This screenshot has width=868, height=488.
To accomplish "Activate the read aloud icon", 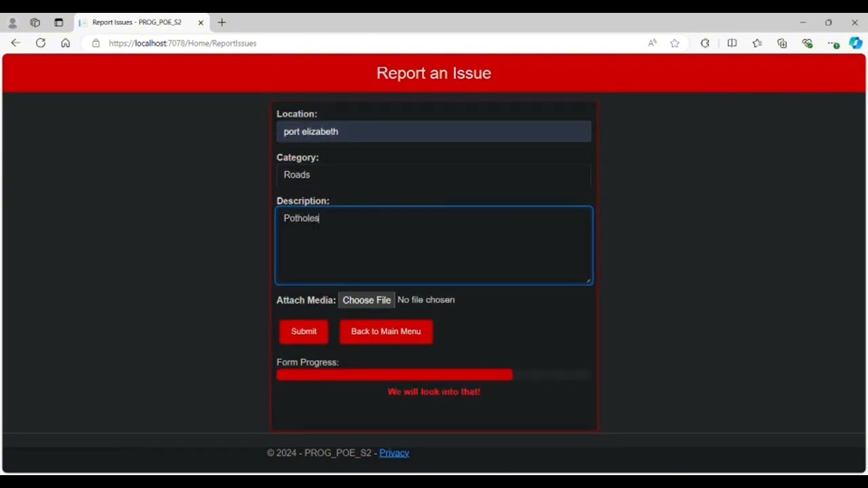I will pos(652,43).
